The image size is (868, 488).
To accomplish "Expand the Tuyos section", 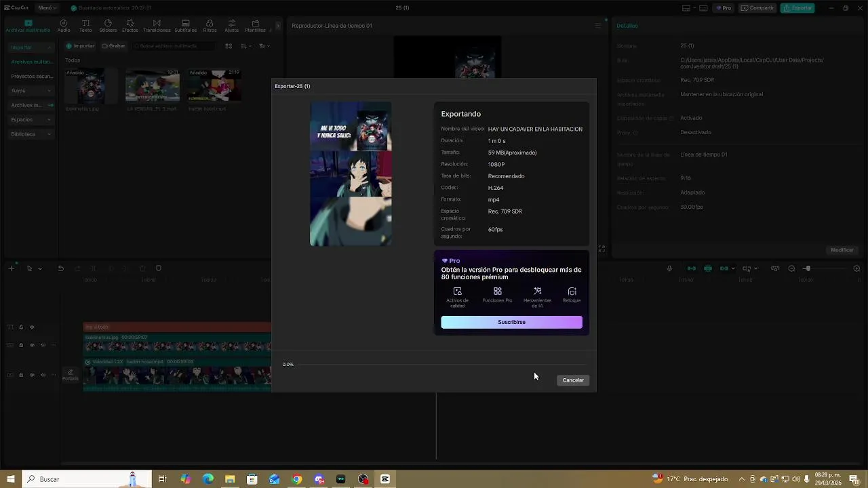I will (x=31, y=91).
